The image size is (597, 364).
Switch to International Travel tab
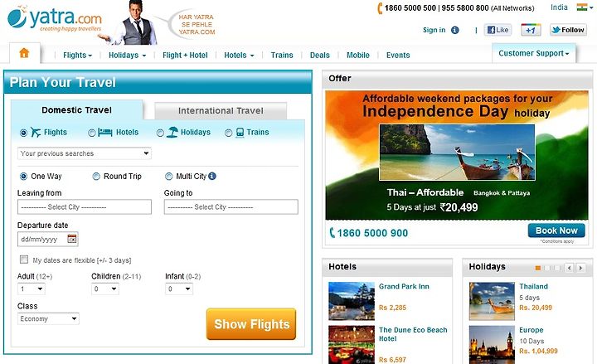[221, 111]
